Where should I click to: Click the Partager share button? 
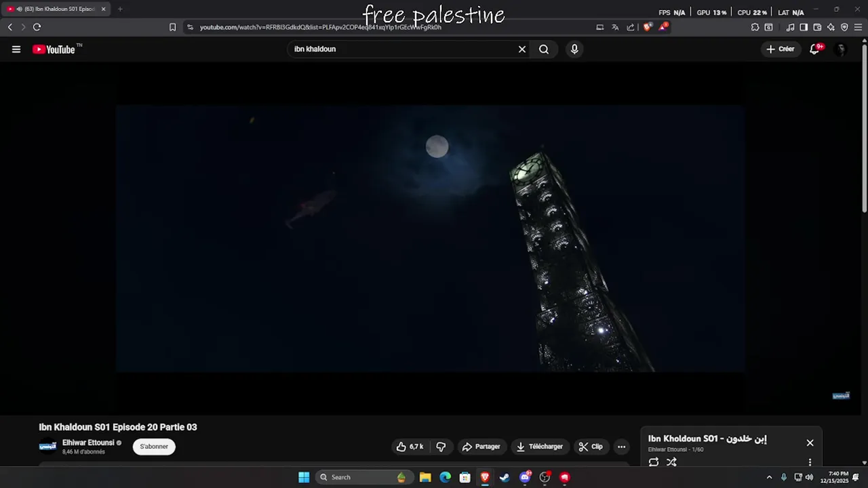tap(481, 447)
